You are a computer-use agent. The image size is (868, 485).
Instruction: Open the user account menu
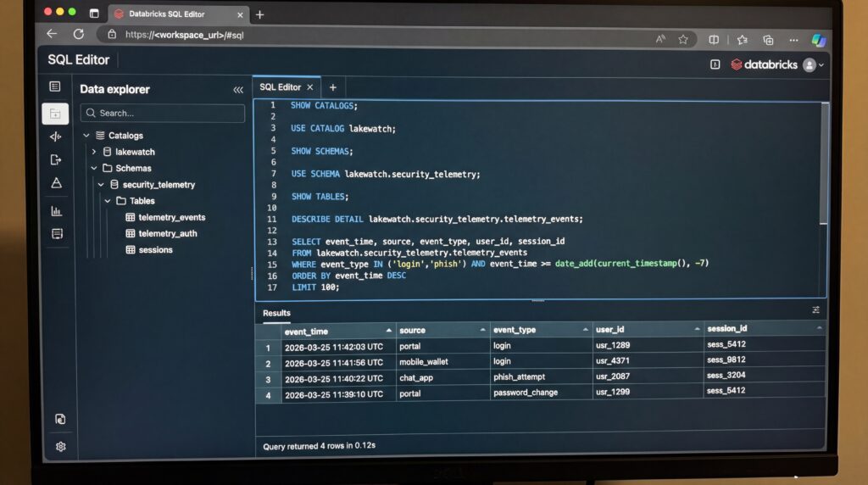coord(813,65)
